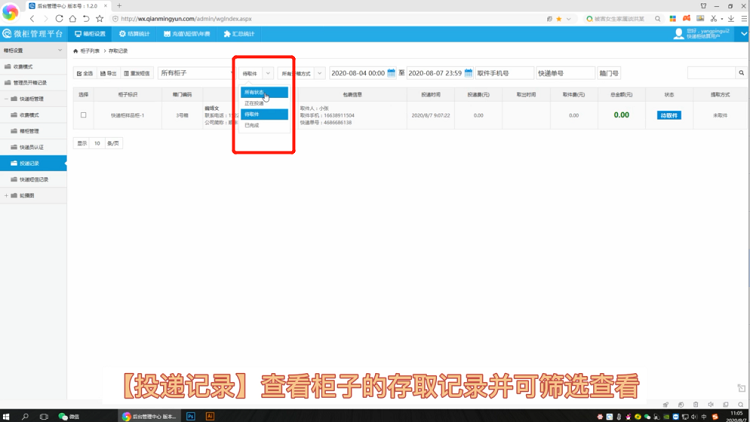Click the 导出 export button
This screenshot has height=422, width=750.
pyautogui.click(x=109, y=73)
